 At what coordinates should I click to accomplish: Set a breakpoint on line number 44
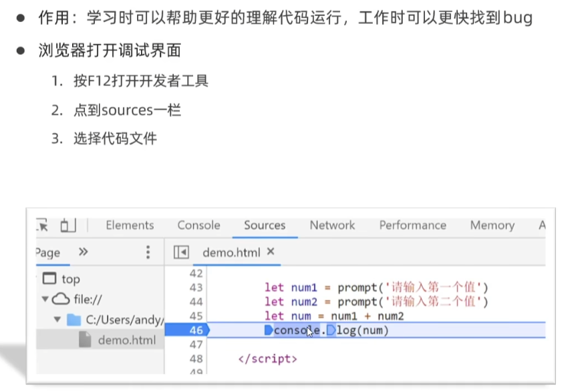coord(196,302)
